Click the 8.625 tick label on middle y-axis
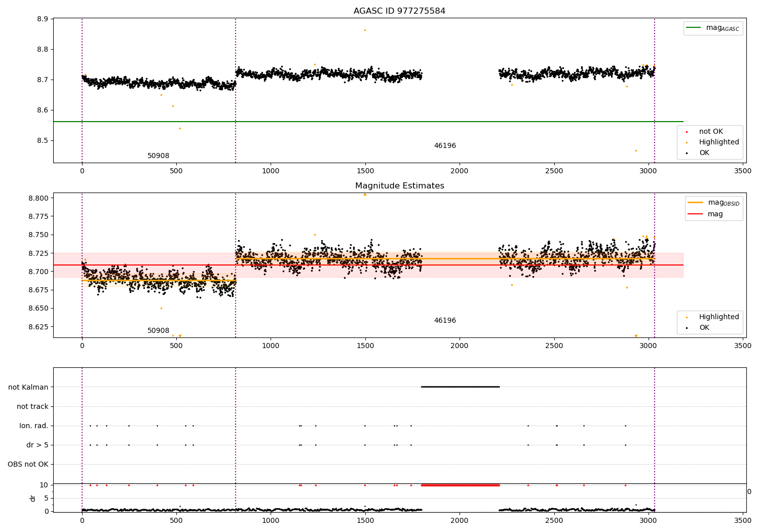Screen dimensions: 760x532 (x=39, y=327)
